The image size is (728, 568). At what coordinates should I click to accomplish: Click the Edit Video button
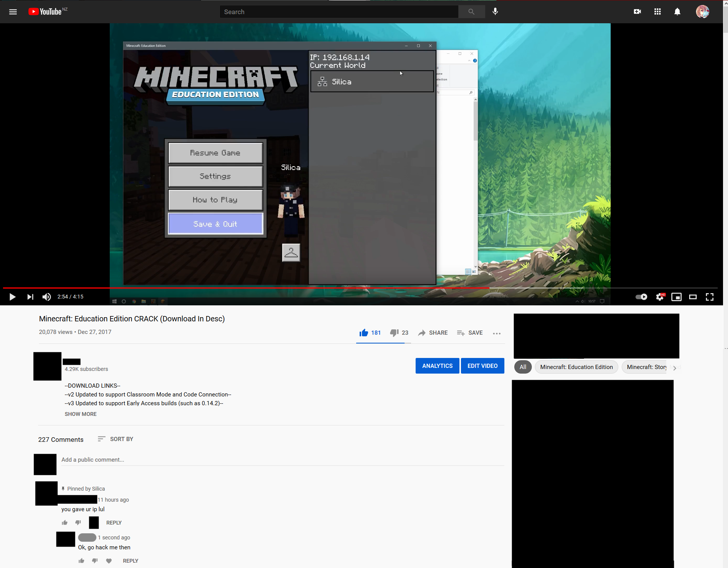point(482,366)
